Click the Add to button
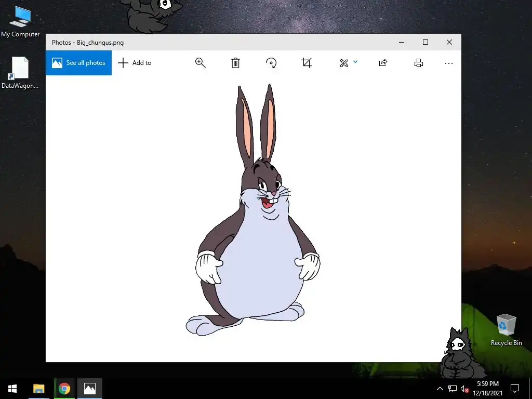Image resolution: width=532 pixels, height=399 pixels. pyautogui.click(x=135, y=63)
